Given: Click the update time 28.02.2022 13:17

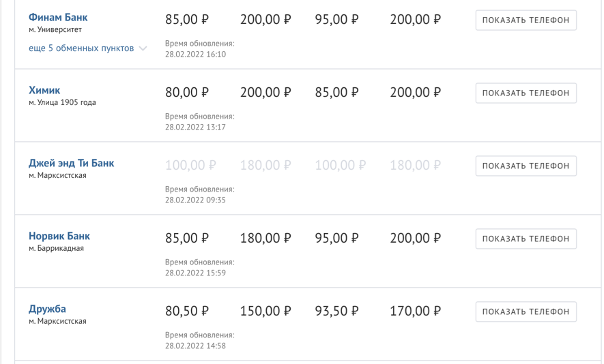Looking at the screenshot, I should 195,127.
